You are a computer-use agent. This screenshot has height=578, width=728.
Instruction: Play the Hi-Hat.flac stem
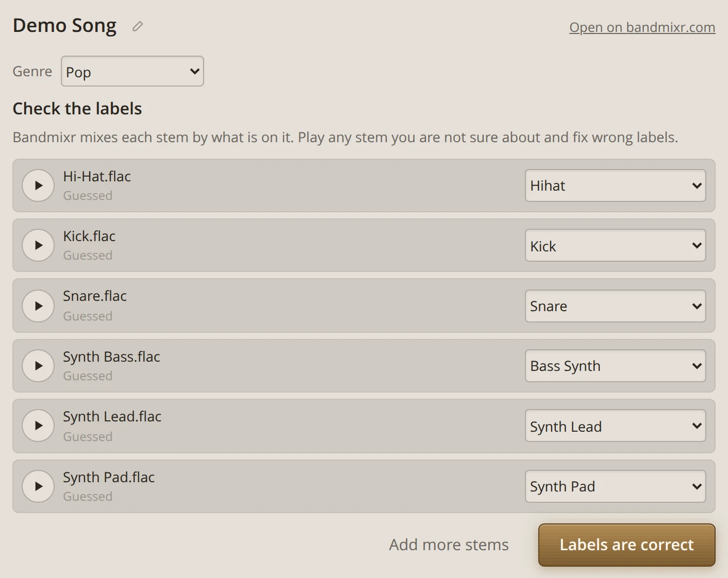click(x=38, y=185)
